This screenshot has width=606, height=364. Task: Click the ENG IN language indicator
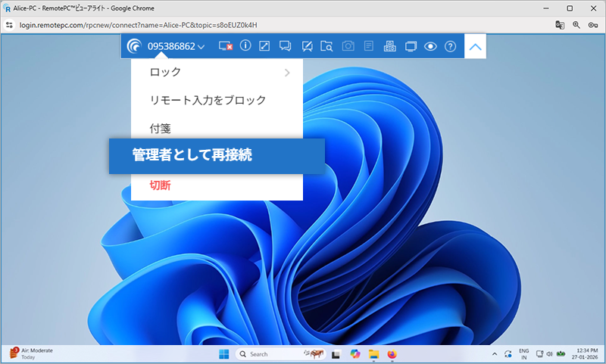point(523,354)
